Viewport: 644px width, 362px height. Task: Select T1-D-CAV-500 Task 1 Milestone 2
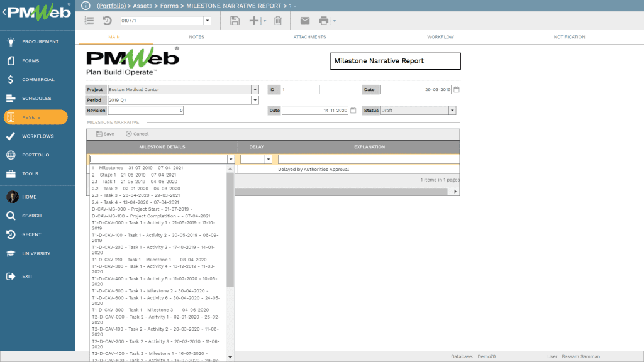(x=150, y=290)
